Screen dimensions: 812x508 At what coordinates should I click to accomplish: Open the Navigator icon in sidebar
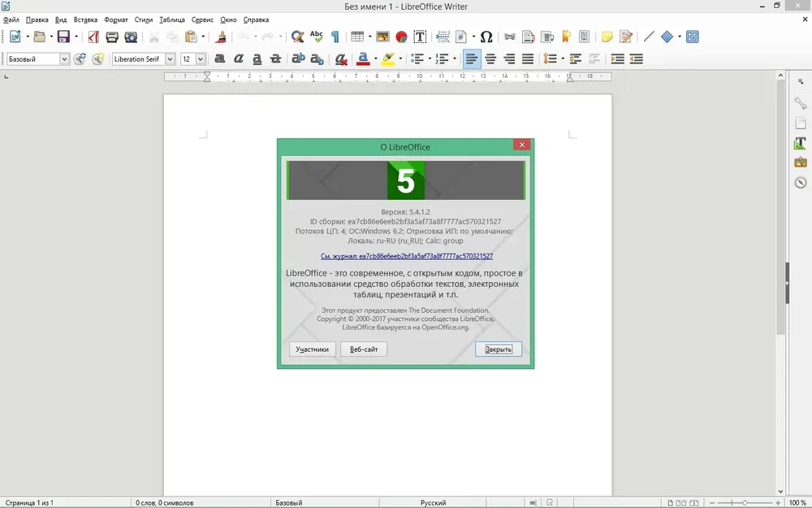click(x=801, y=182)
